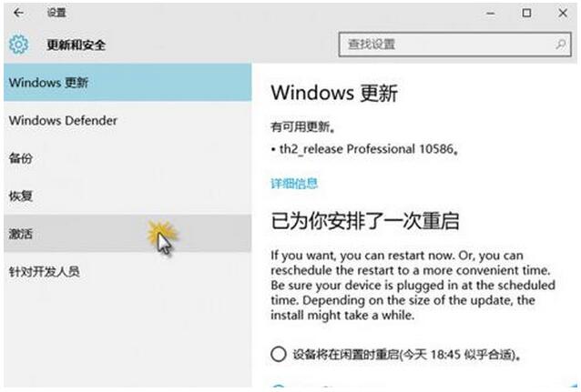The image size is (581, 392).
Task: Click the back arrow in title bar
Action: [x=19, y=14]
